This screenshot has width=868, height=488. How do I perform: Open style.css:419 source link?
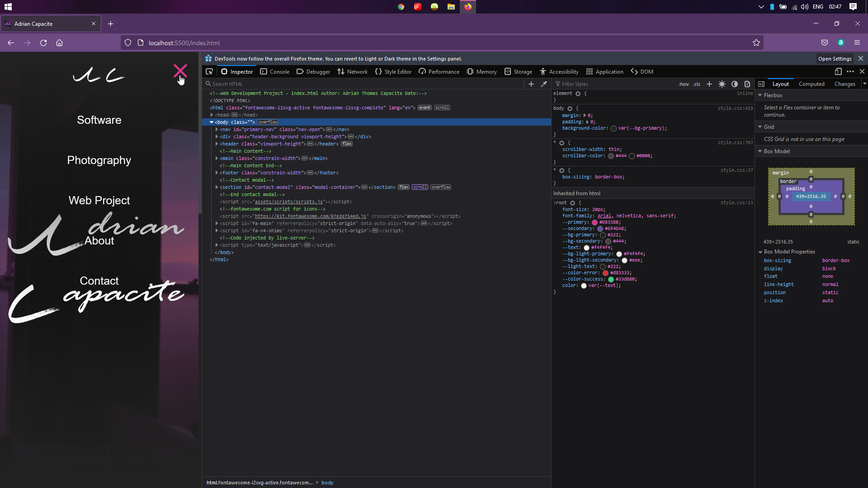click(x=735, y=108)
